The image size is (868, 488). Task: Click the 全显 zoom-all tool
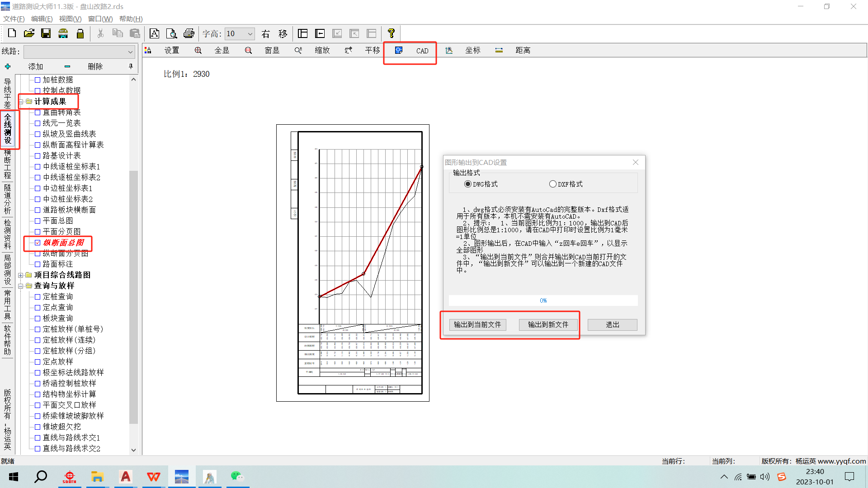click(222, 51)
